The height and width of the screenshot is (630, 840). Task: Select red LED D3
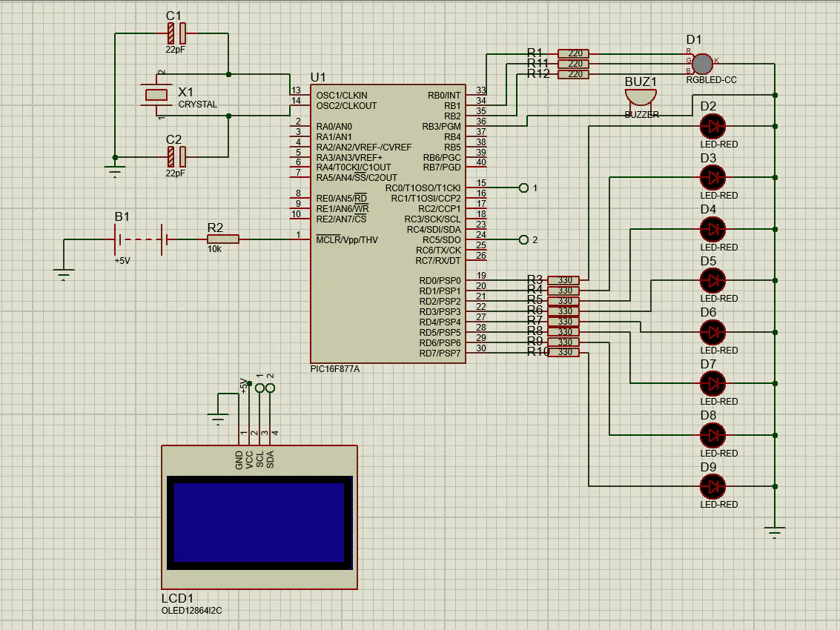tap(712, 177)
